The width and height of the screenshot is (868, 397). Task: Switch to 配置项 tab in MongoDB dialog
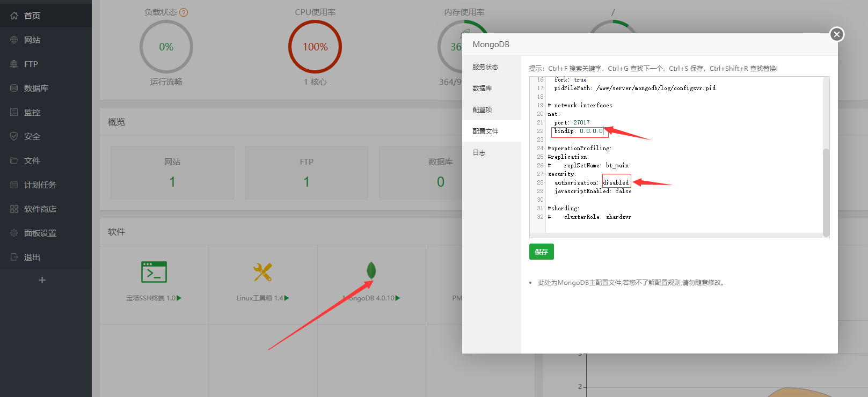pos(492,109)
